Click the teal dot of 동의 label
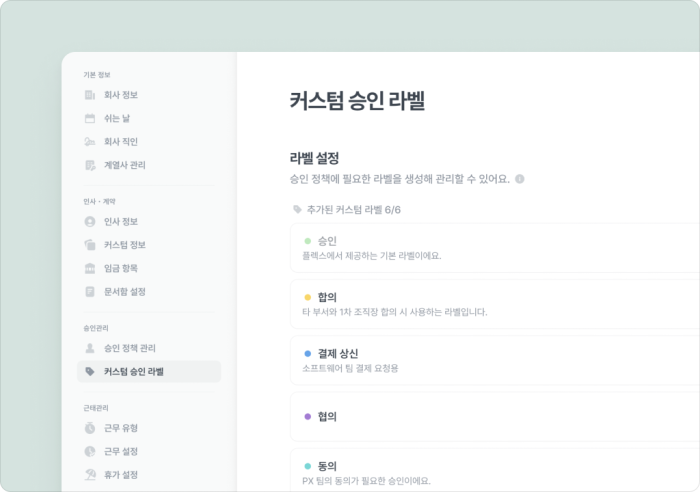Viewport: 700px width, 492px height. coord(308,466)
